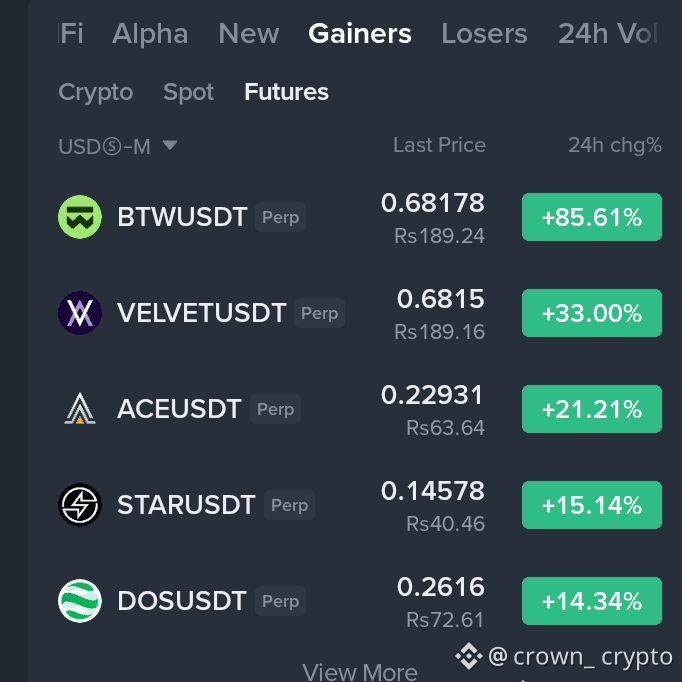Click the ACEUSDT triangle logo icon

(80, 409)
